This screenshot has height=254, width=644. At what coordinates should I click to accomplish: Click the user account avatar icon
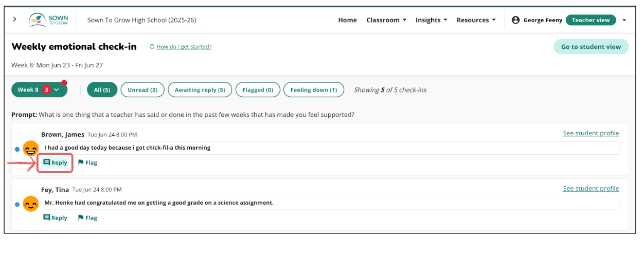(515, 20)
